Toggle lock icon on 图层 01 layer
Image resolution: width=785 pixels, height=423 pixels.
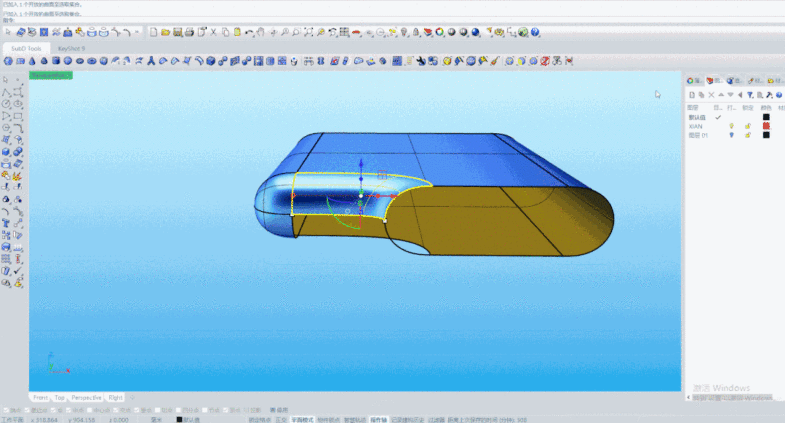pyautogui.click(x=747, y=135)
